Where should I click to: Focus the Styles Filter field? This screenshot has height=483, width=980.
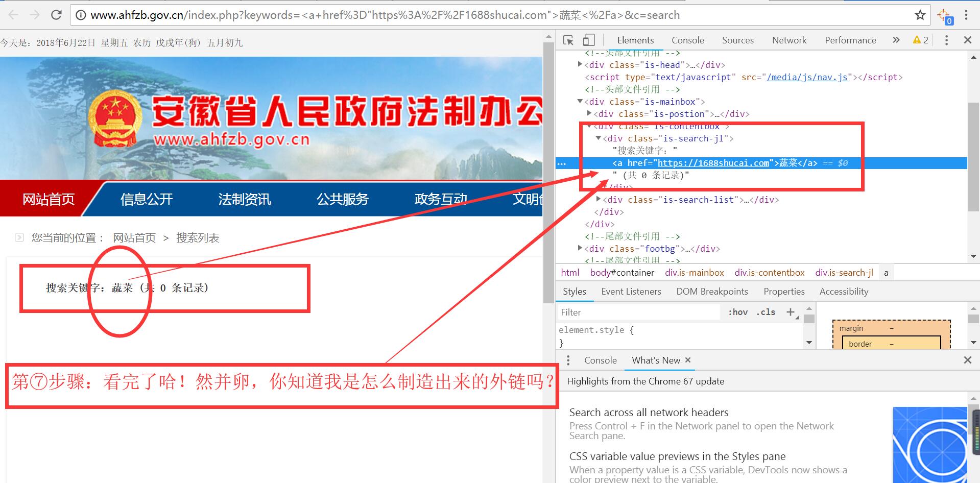click(x=638, y=312)
